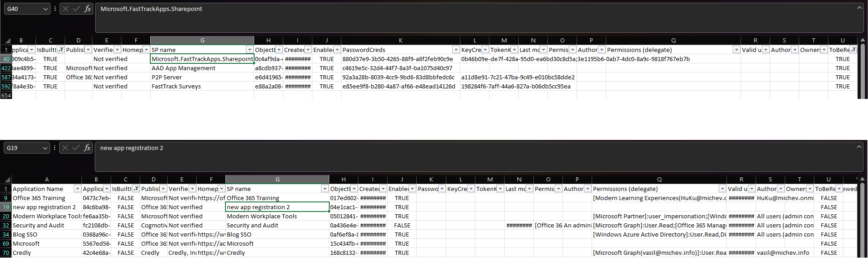Select column K header above PasswordCreds
868x258 pixels.
pyautogui.click(x=400, y=41)
